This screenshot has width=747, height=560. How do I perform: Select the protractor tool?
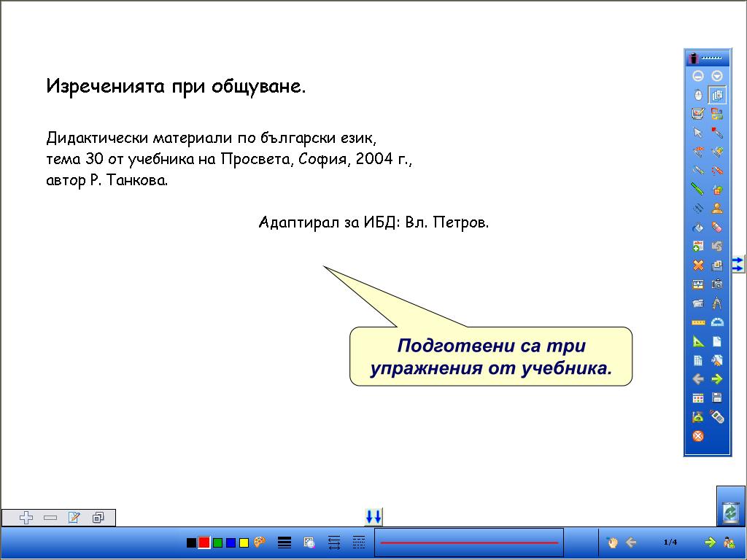pos(717,322)
